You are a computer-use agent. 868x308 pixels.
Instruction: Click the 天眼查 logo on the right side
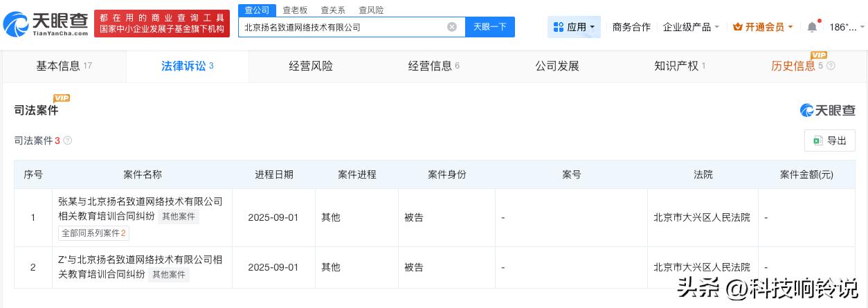click(x=828, y=110)
